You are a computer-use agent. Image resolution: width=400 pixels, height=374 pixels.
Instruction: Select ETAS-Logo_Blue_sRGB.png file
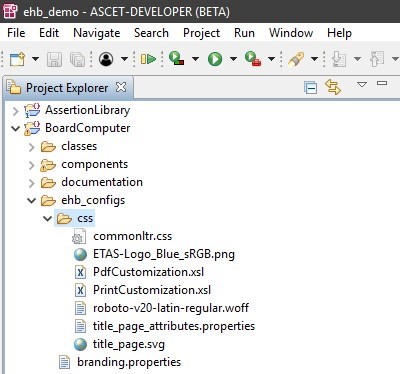164,254
